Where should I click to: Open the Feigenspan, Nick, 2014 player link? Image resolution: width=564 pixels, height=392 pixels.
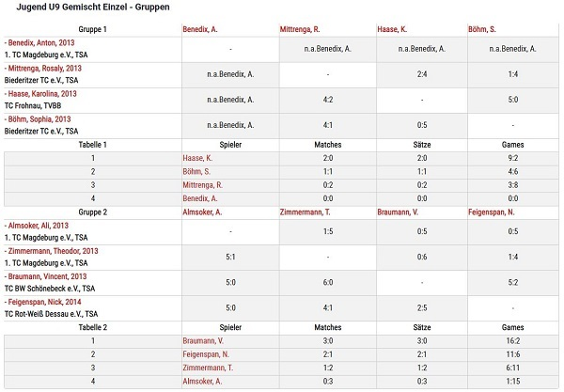(x=43, y=303)
